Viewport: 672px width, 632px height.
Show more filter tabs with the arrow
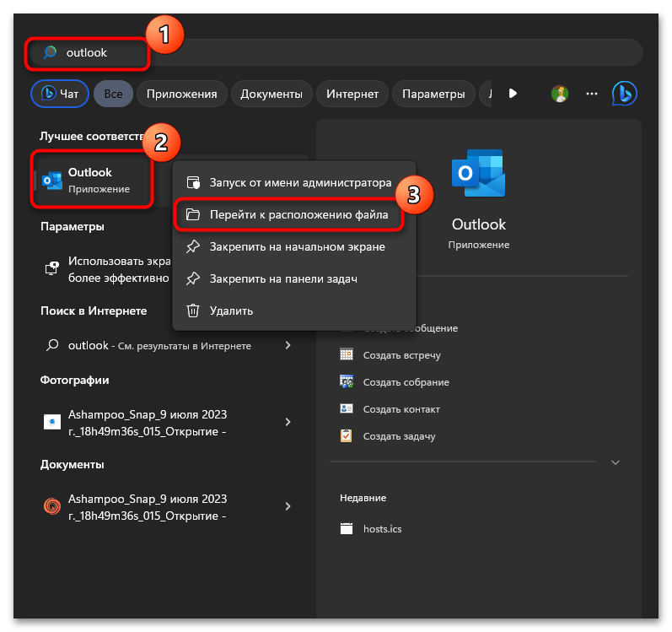click(x=513, y=94)
